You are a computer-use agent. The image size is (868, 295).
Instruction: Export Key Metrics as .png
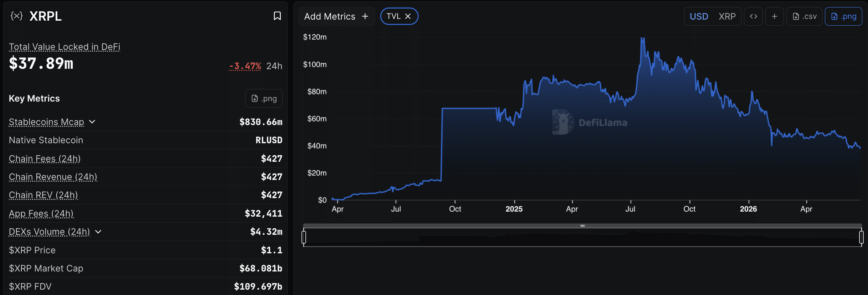click(x=264, y=98)
